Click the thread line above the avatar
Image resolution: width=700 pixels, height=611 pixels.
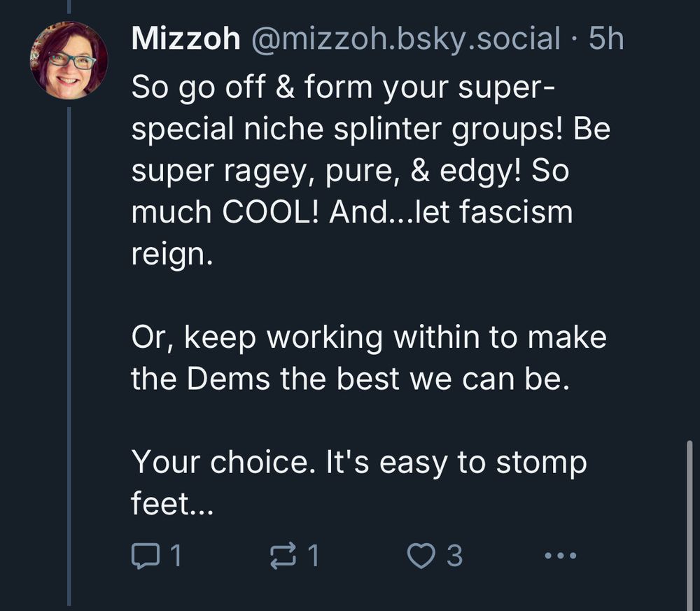(69, 7)
